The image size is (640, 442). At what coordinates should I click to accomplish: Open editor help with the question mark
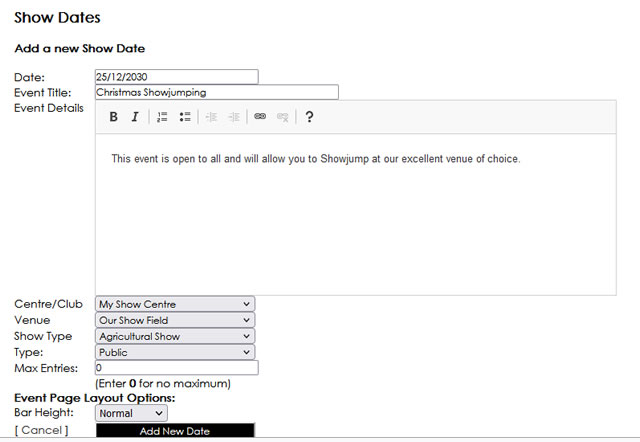tap(309, 117)
